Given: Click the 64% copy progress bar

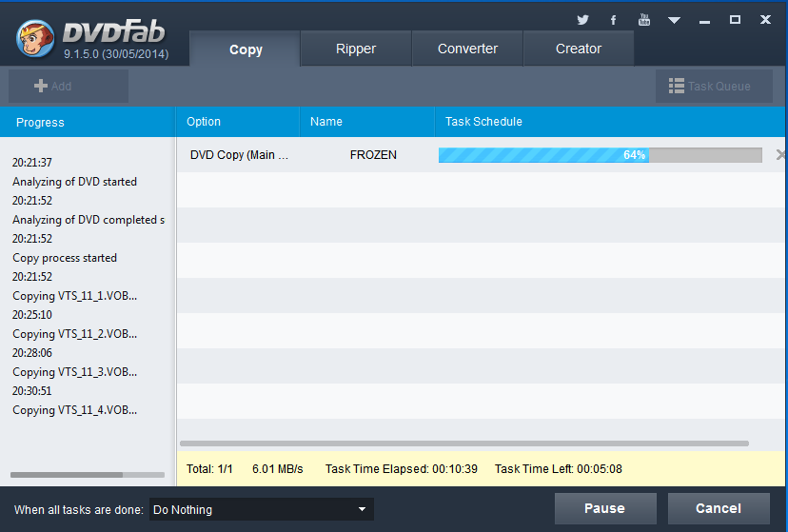Looking at the screenshot, I should 601,155.
